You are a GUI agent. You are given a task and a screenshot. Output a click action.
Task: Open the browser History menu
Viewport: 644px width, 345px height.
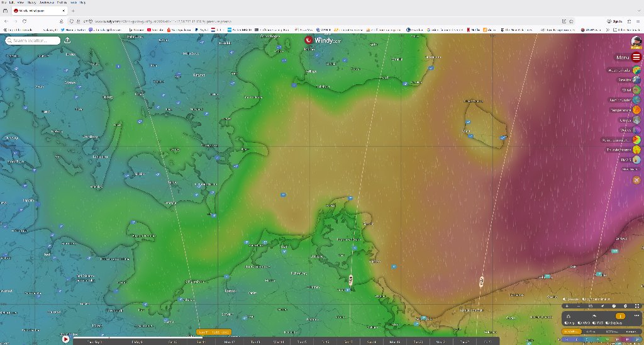(x=31, y=3)
